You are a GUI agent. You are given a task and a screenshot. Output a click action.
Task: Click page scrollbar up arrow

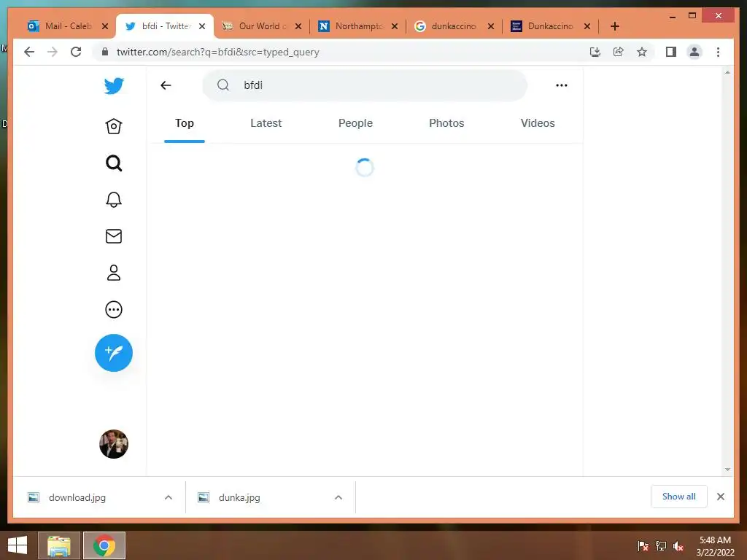(x=727, y=72)
